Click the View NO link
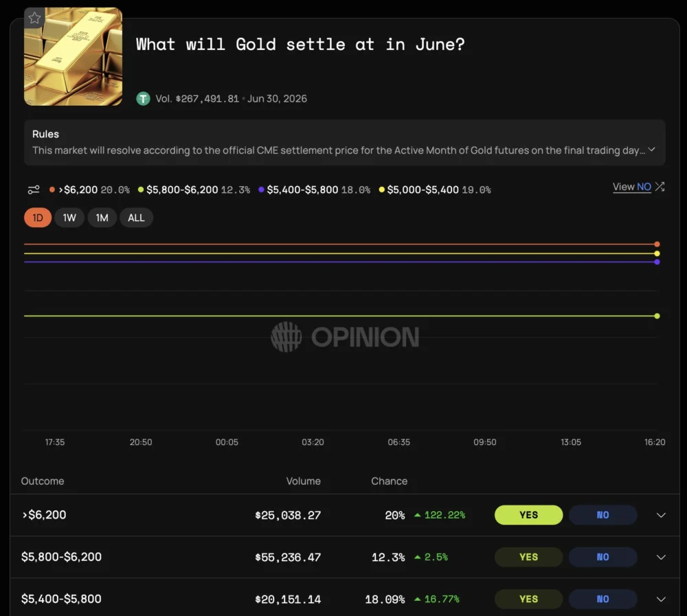Viewport: 687px width, 616px height. tap(631, 186)
